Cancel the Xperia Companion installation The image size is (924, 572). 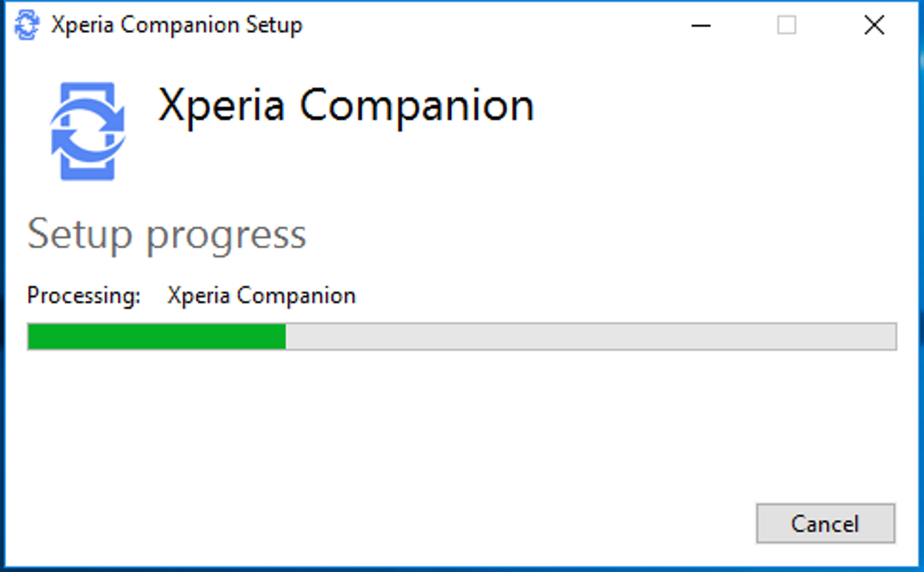pos(825,524)
